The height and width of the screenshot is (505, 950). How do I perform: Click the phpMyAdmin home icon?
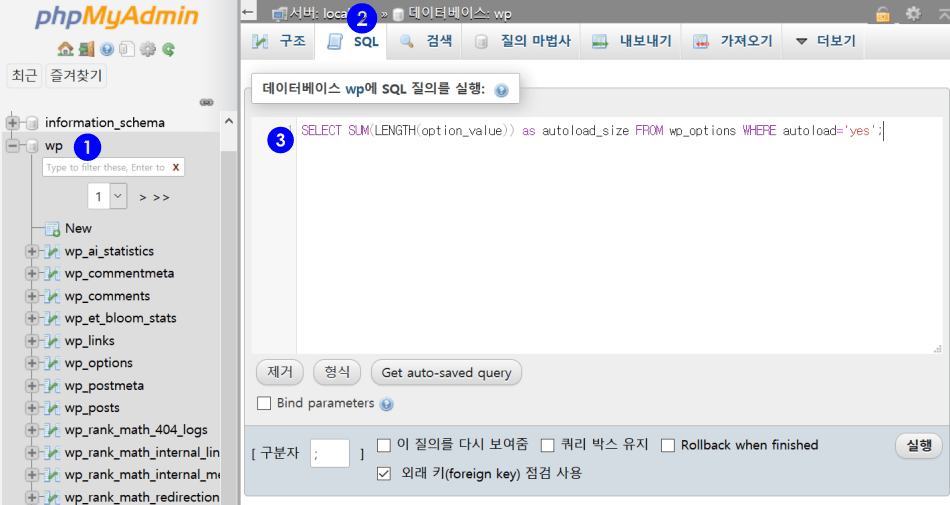pos(65,48)
